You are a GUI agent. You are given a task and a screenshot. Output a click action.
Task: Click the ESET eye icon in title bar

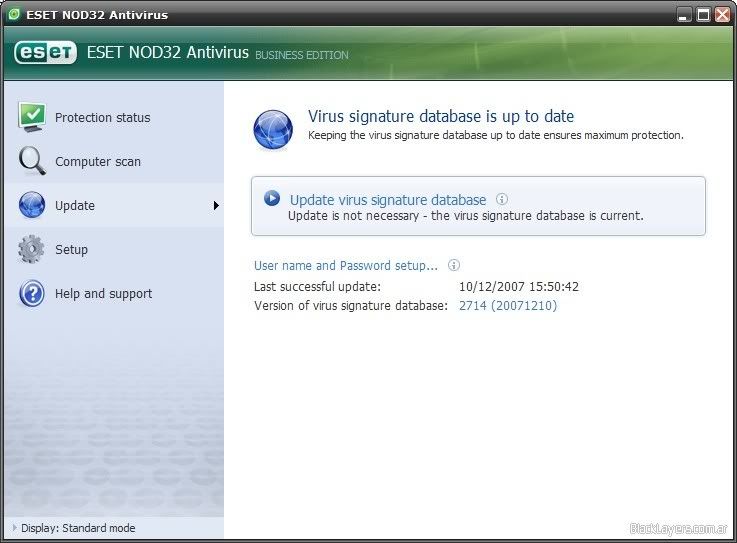tap(14, 14)
